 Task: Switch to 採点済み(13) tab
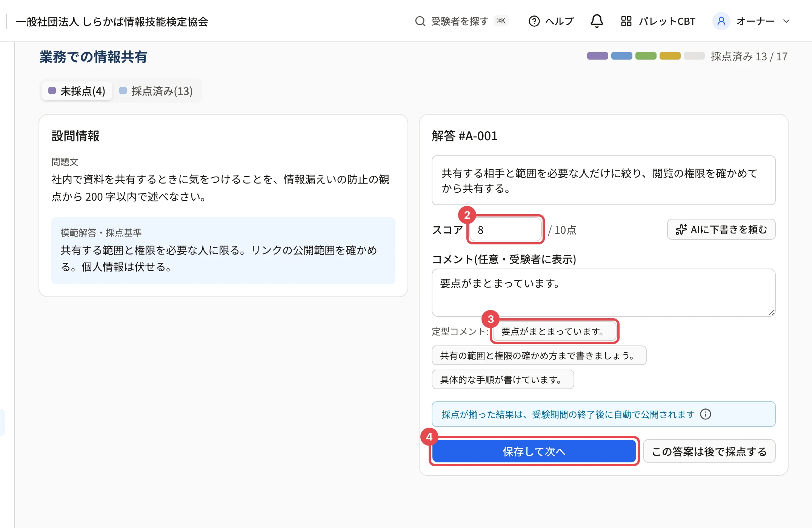(x=156, y=91)
